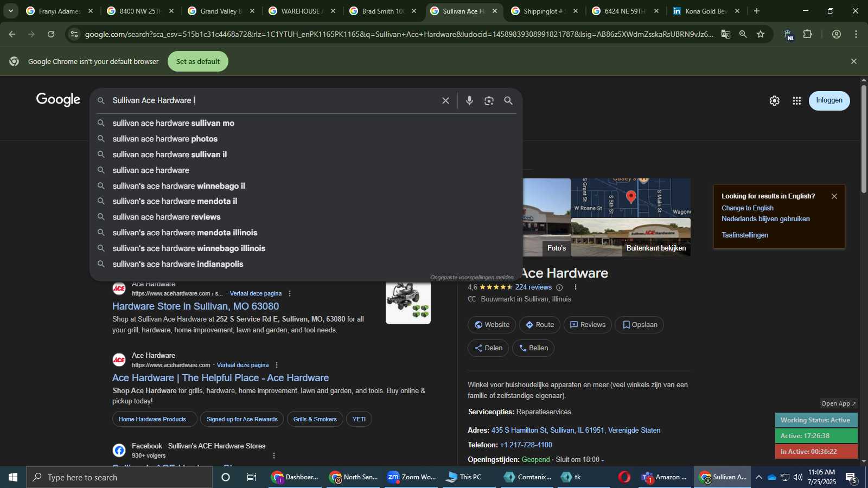Click the magnifier search submit icon
868x488 pixels.
(508, 101)
